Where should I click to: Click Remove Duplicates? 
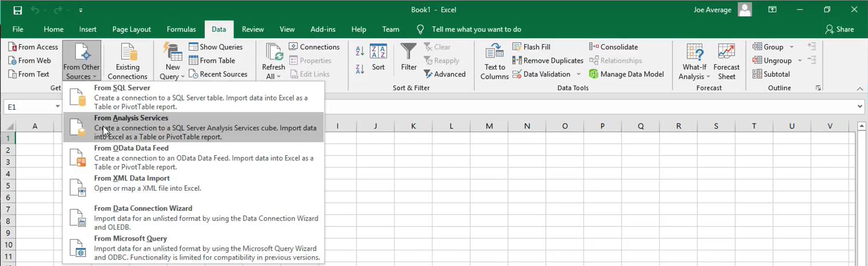[548, 60]
